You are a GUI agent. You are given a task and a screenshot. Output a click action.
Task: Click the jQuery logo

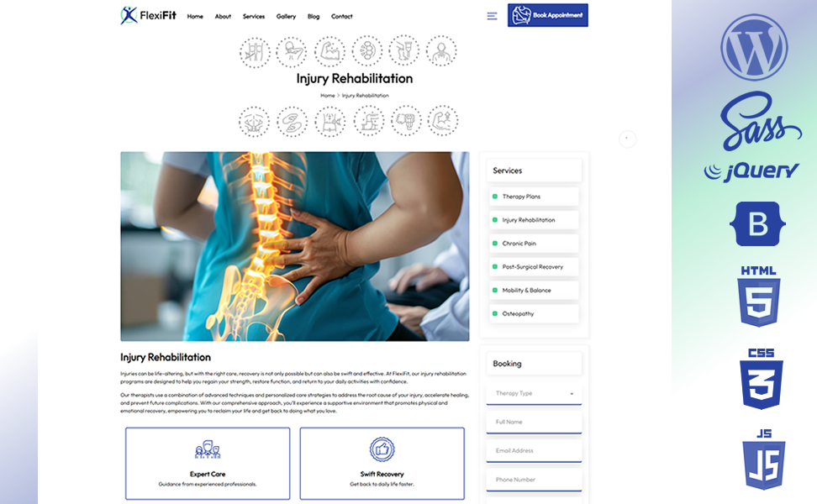tap(751, 172)
